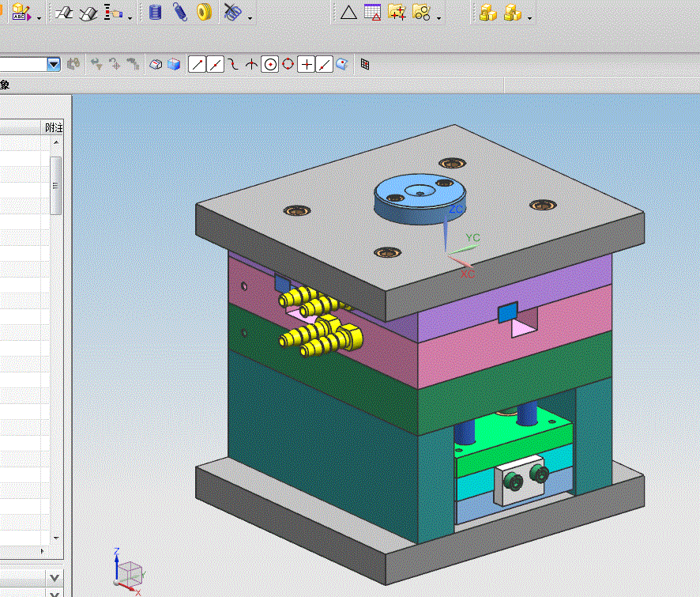This screenshot has height=597, width=700.
Task: Select the purple plate of the mold
Action: click(x=514, y=300)
